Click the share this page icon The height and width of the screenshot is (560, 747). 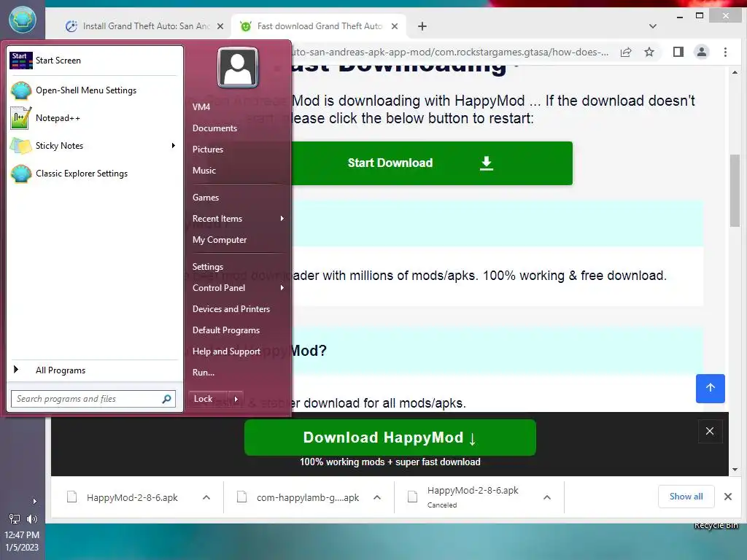coord(626,52)
